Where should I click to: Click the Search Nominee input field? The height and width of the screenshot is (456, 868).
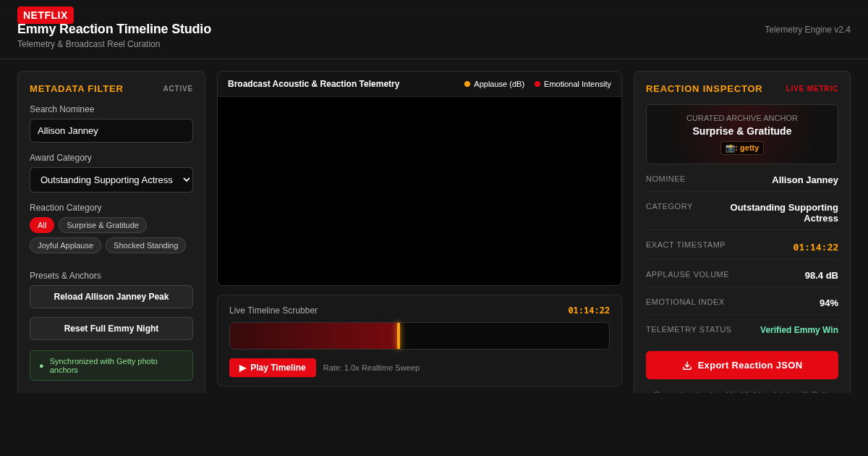111,131
